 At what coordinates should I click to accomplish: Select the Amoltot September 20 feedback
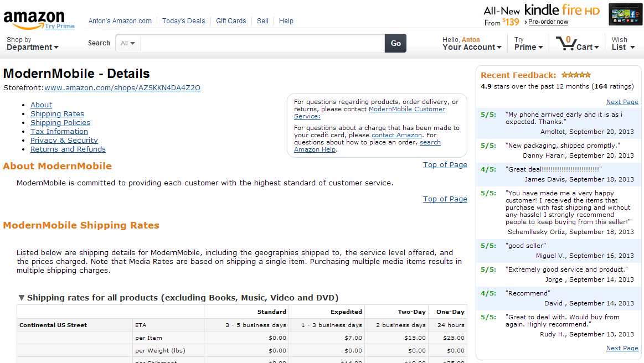click(x=559, y=123)
